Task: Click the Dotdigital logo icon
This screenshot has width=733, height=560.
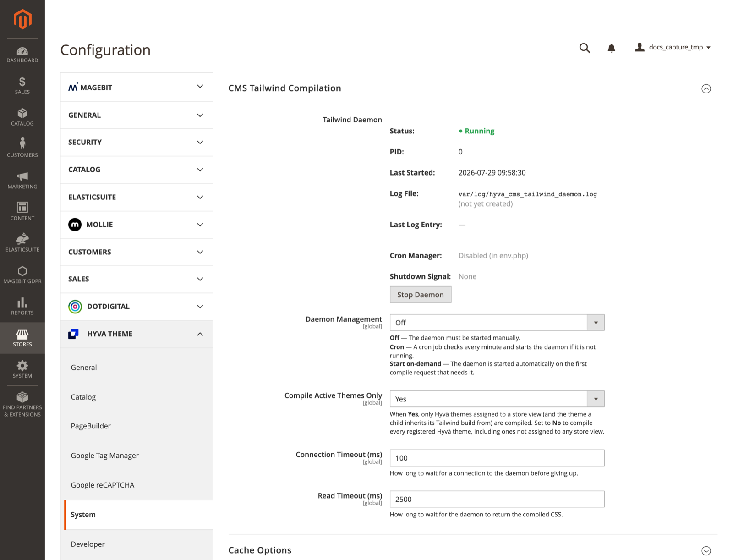Action: 75,307
